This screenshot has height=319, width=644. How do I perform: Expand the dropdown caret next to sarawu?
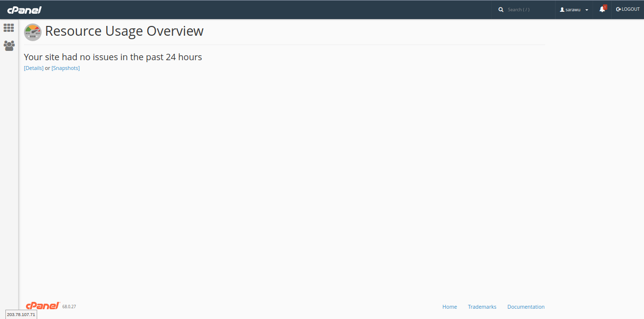coord(587,10)
